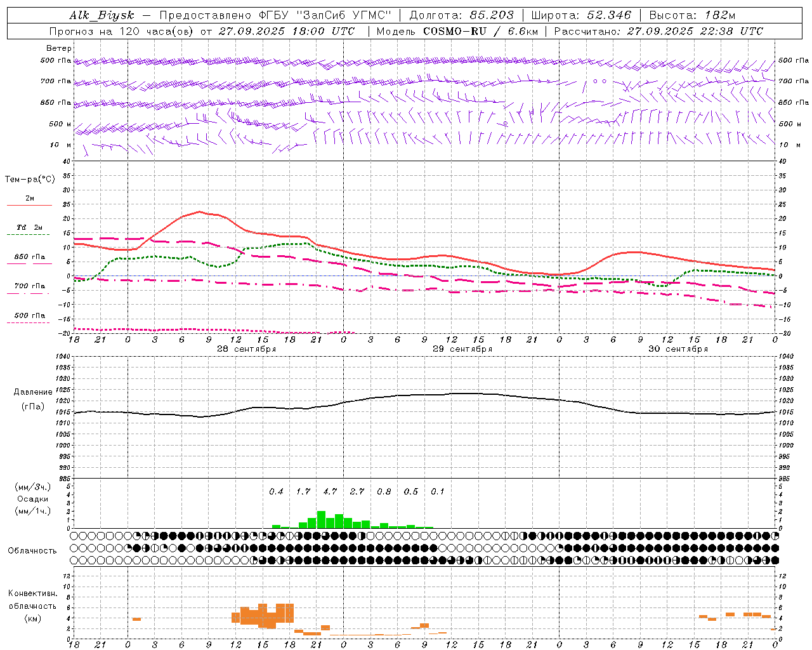This screenshot has height=650, width=812.
Task: Click the '30 сентября' date label
Action: pos(678,349)
